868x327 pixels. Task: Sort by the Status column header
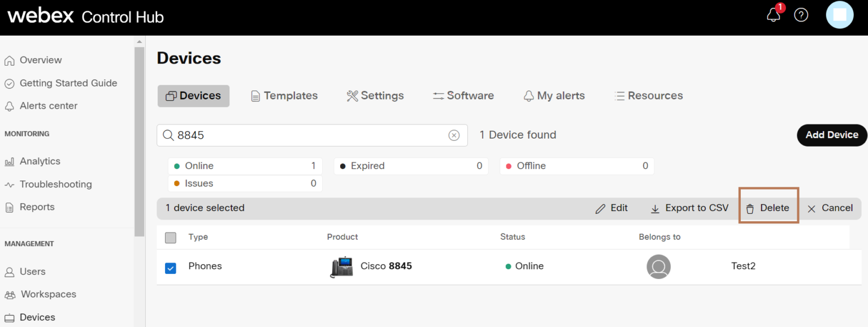(513, 237)
